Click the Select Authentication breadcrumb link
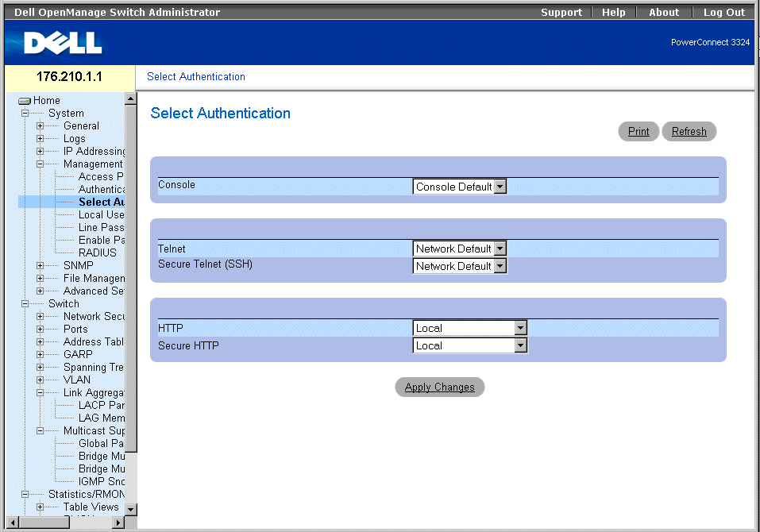This screenshot has height=532, width=760. (196, 76)
